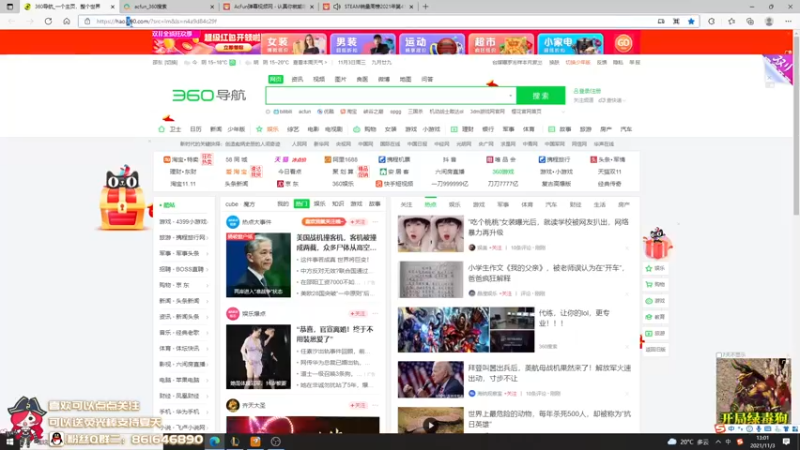Screen dimensions: 800x450
Task: Open 头条·军情 site link
Action: click(608, 160)
